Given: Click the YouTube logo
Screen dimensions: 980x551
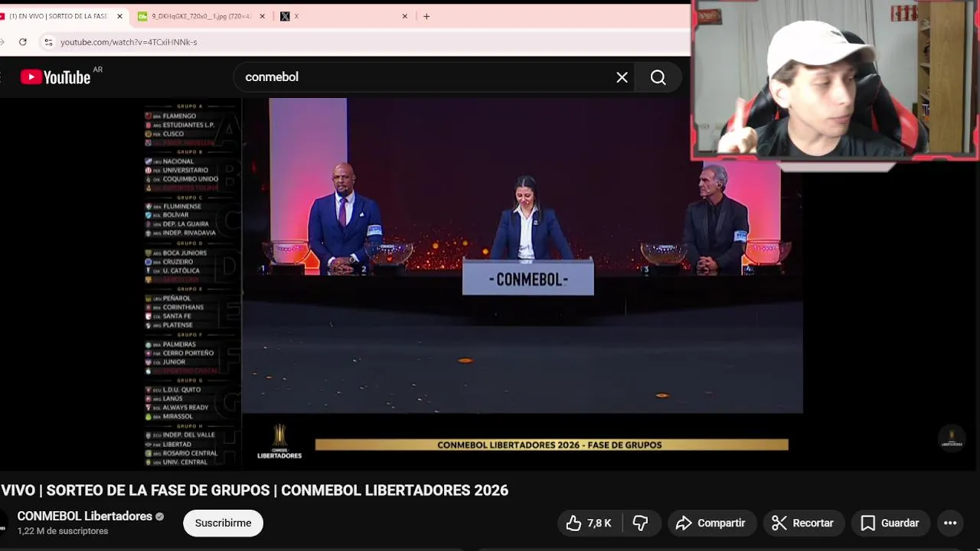Looking at the screenshot, I should pos(55,77).
